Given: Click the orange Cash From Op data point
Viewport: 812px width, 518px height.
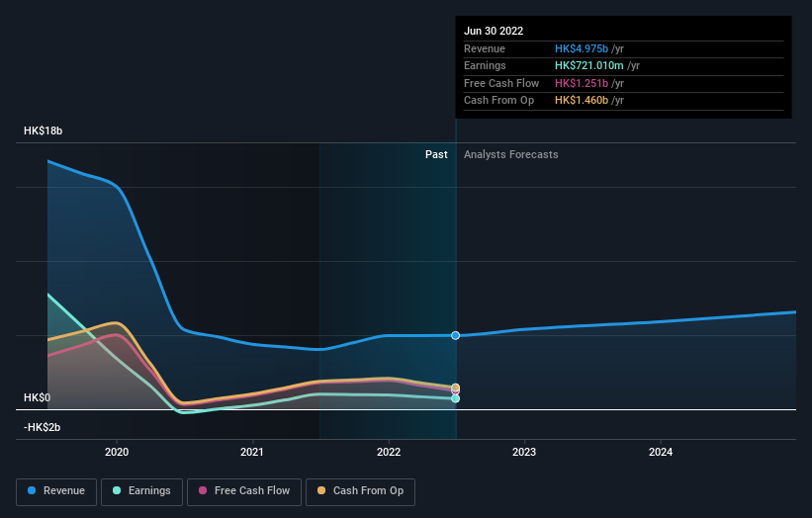Looking at the screenshot, I should click(x=455, y=388).
